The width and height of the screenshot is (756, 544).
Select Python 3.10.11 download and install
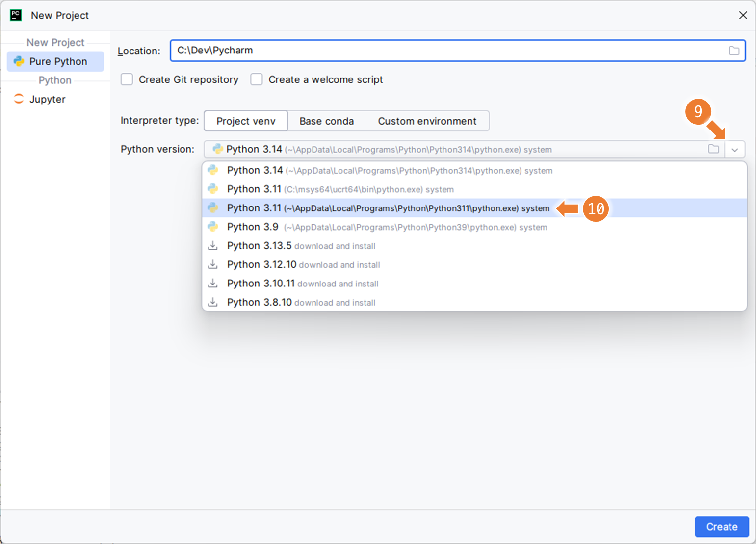474,284
